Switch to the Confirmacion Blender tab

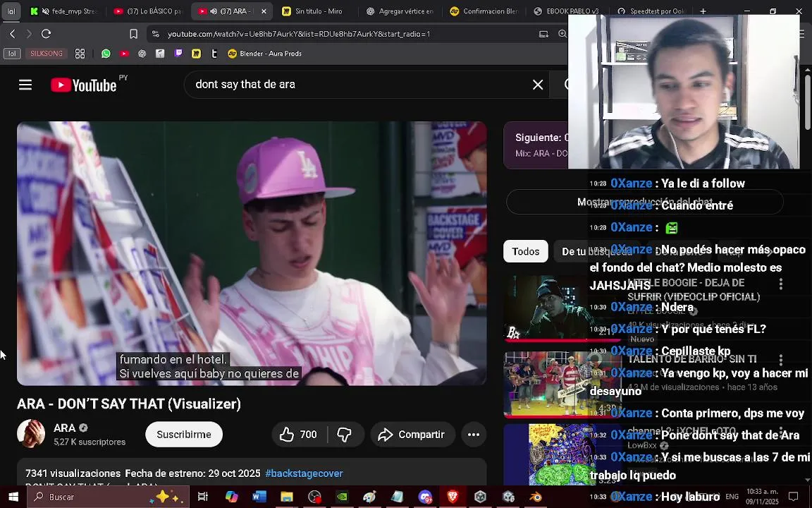coord(484,11)
